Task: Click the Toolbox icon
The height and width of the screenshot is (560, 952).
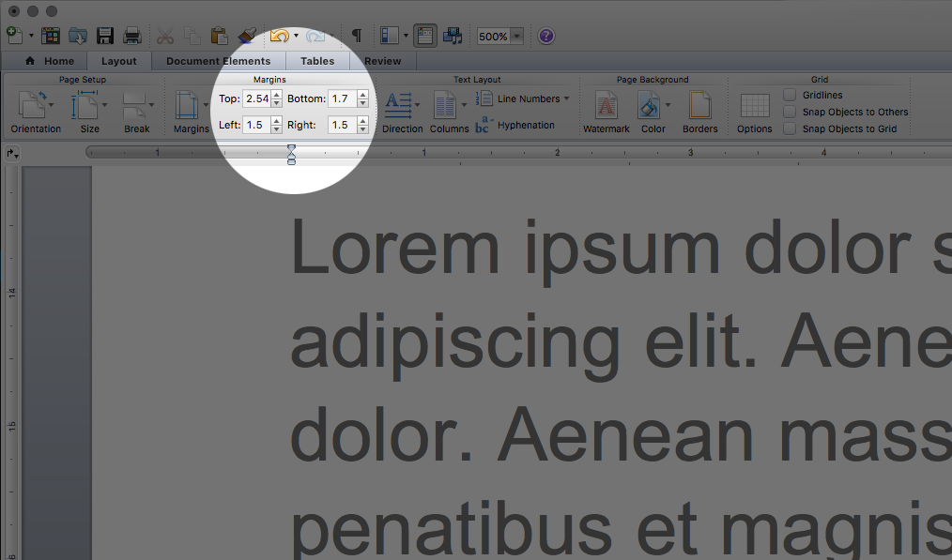Action: click(x=425, y=36)
